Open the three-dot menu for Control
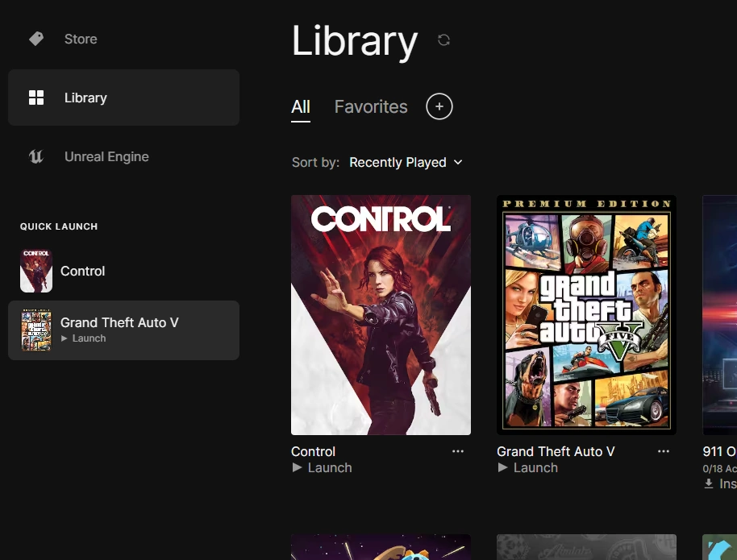 458,451
